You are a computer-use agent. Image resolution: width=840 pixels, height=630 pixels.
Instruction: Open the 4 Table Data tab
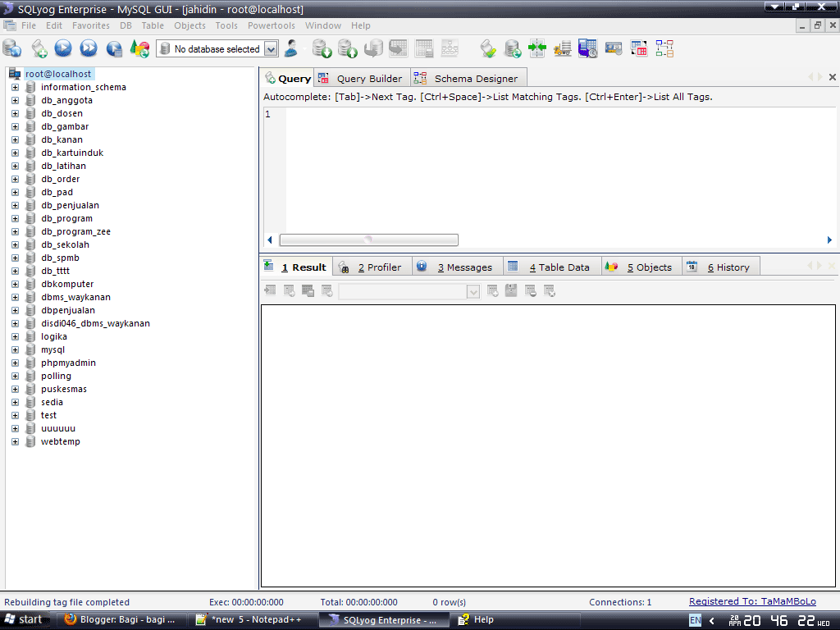coord(551,267)
